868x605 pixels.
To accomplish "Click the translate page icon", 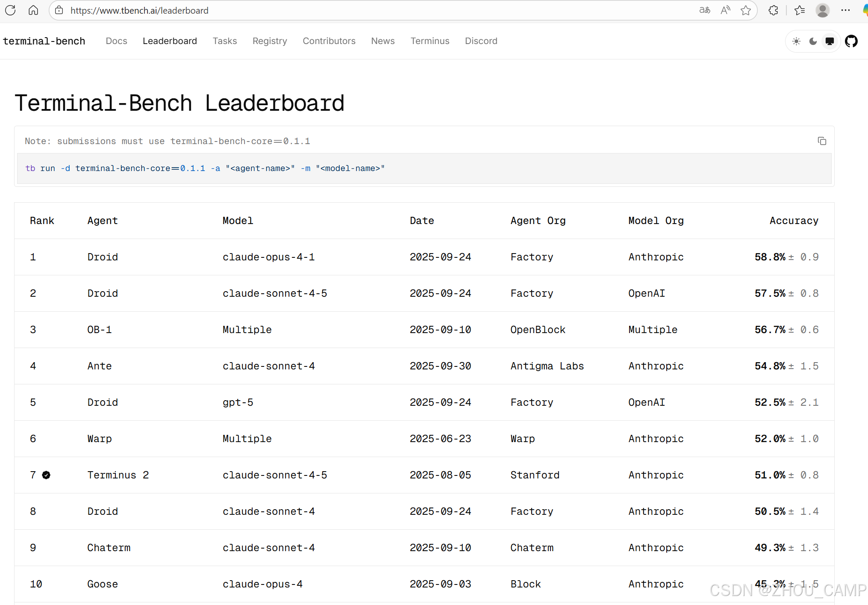I will 704,10.
